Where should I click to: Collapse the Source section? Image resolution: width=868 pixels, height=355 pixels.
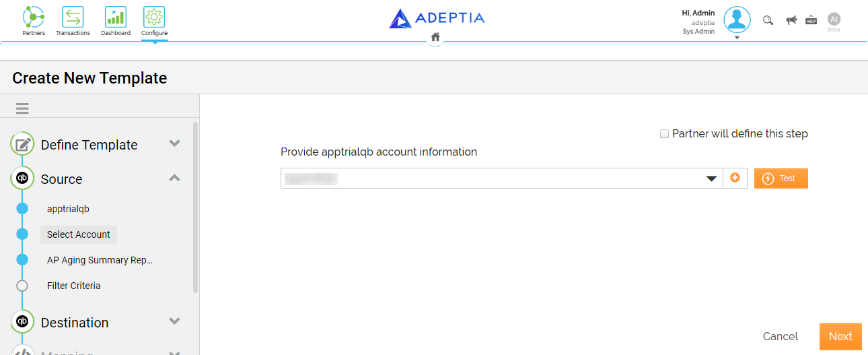point(175,178)
